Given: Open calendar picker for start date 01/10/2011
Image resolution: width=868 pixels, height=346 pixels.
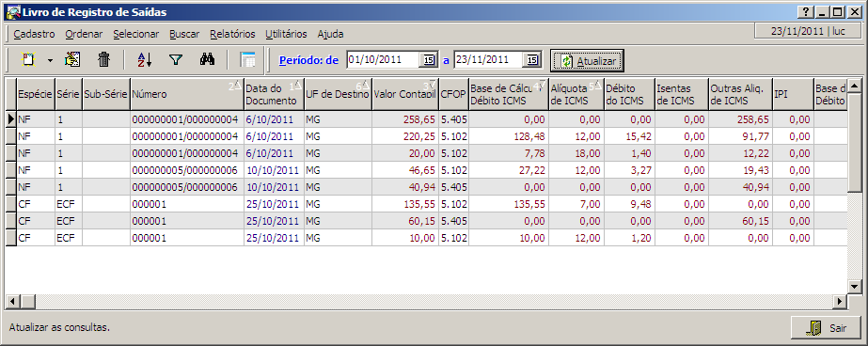Looking at the screenshot, I should (x=429, y=60).
